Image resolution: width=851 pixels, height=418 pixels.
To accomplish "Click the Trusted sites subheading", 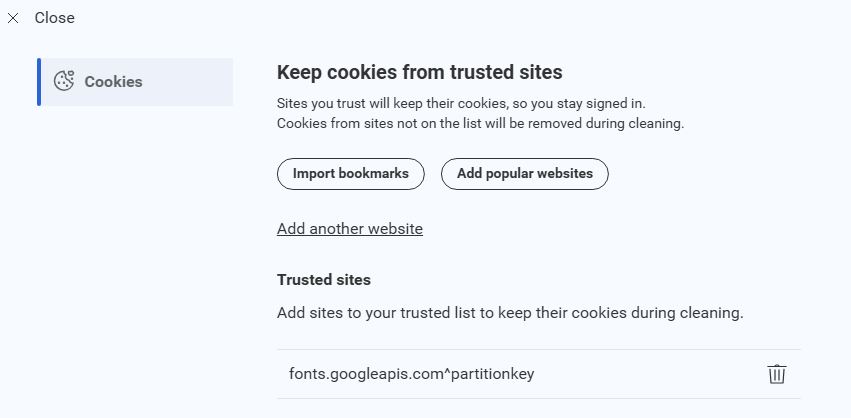I will point(323,280).
